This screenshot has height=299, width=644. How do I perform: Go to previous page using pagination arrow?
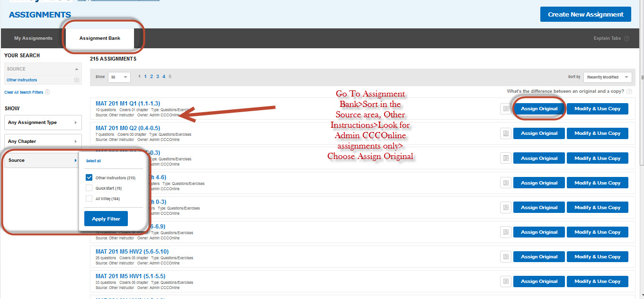click(x=139, y=76)
